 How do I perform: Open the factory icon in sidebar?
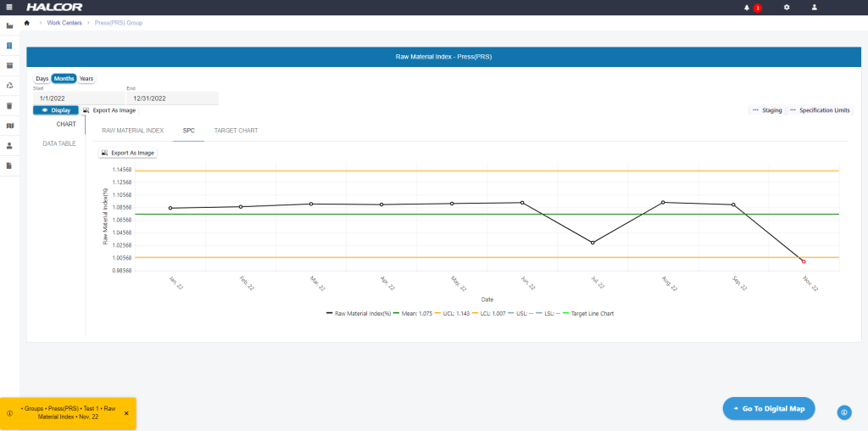9,26
